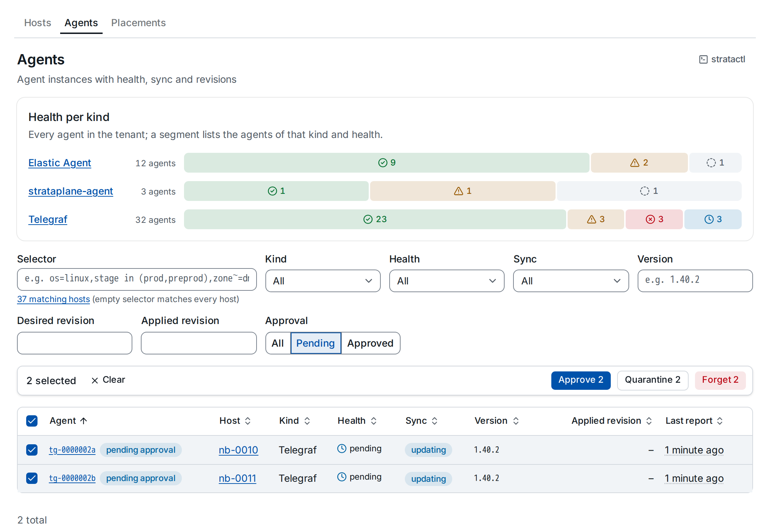
Task: Click Telegraf warning segment showing 3
Action: click(x=596, y=219)
